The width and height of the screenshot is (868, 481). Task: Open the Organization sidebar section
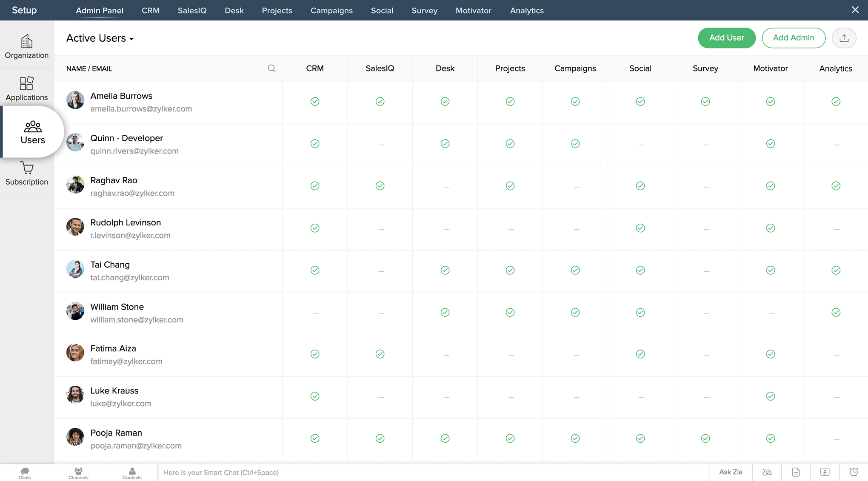[26, 46]
